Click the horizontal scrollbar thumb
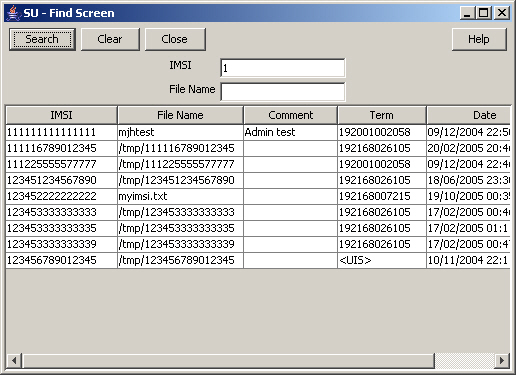Viewport: 516px width, 375px height. pos(228,360)
